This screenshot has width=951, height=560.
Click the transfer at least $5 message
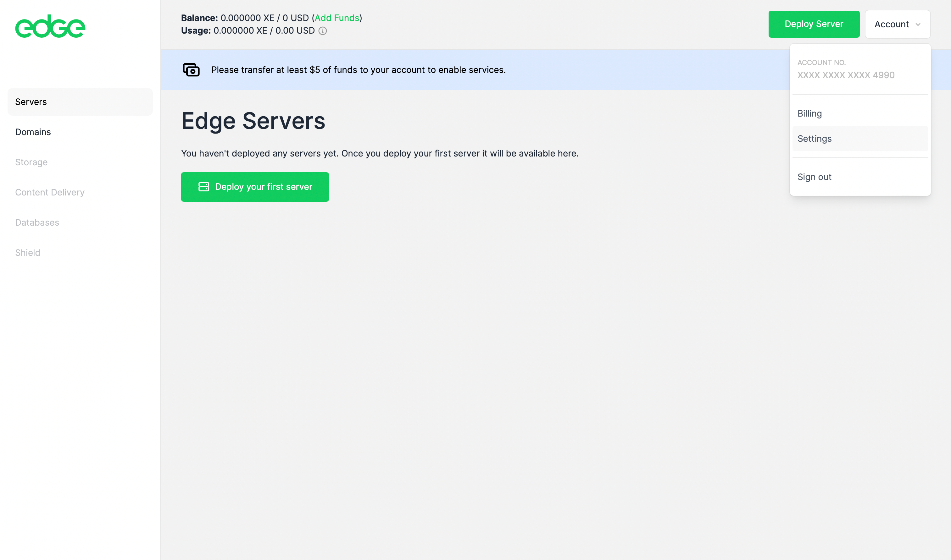tap(358, 70)
